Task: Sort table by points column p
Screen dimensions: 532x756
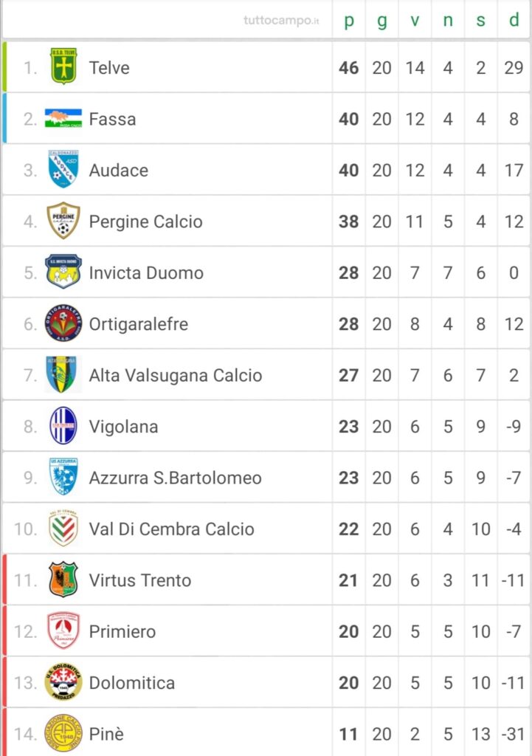Action: (349, 20)
